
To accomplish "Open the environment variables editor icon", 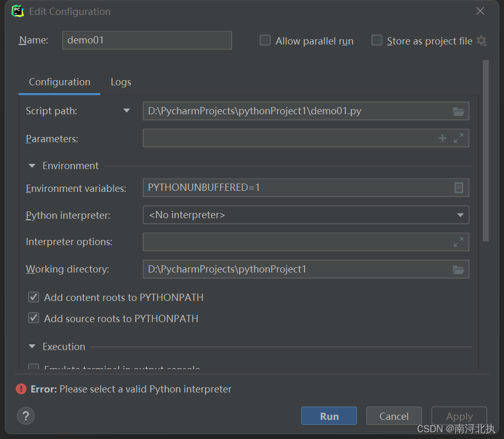I will pos(458,188).
